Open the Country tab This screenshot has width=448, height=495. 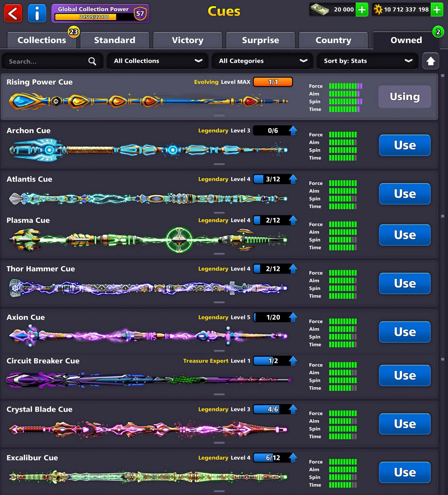tap(333, 40)
